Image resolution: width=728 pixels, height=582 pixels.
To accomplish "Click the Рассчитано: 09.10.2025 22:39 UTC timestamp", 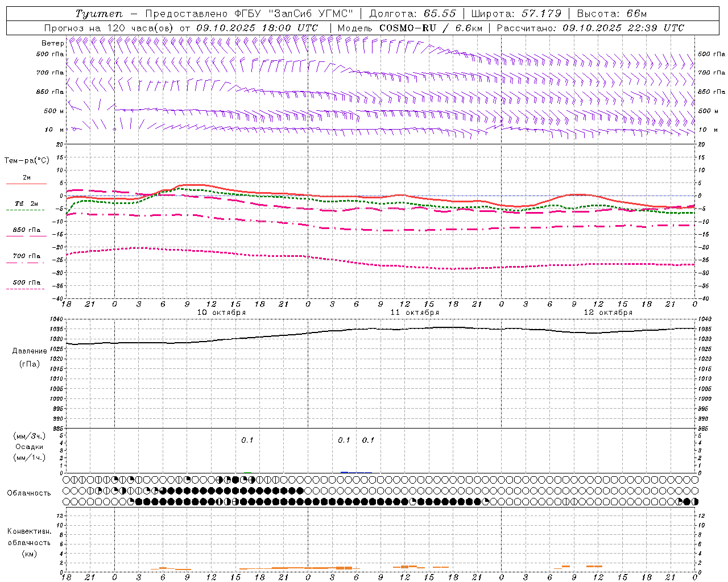I will click(x=590, y=28).
